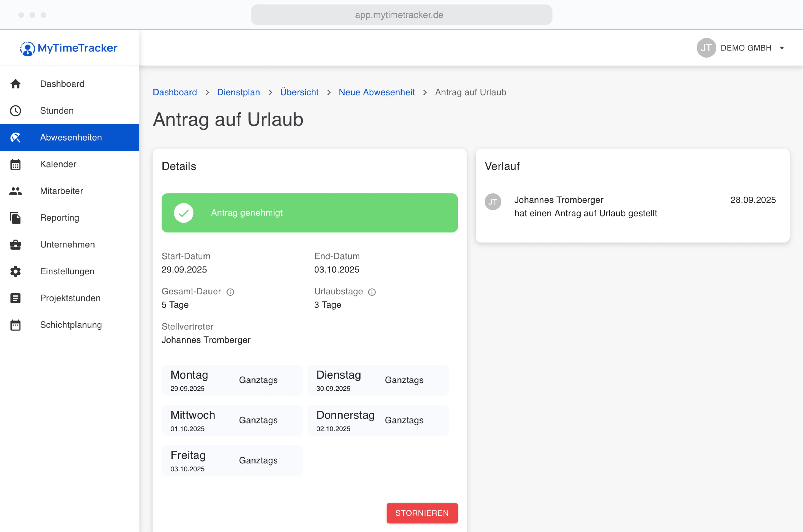Switch to the Projektstunden section
This screenshot has width=803, height=532.
pyautogui.click(x=16, y=298)
